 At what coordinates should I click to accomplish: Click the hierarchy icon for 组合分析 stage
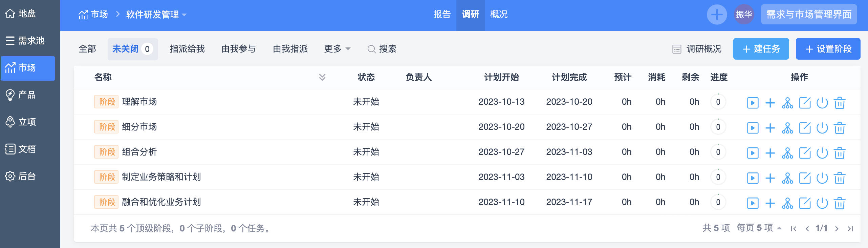pyautogui.click(x=787, y=153)
